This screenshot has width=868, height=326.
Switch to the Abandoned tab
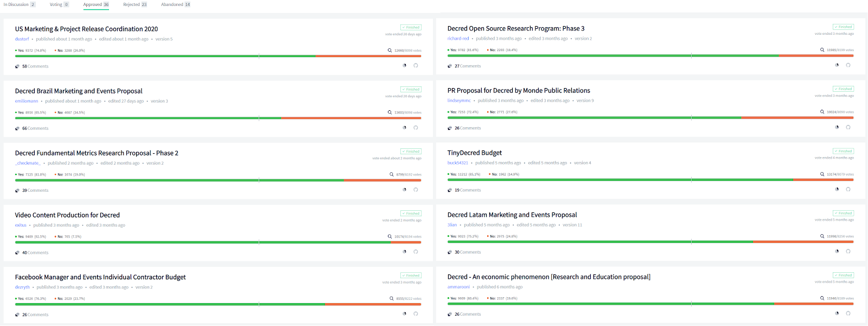tap(176, 4)
